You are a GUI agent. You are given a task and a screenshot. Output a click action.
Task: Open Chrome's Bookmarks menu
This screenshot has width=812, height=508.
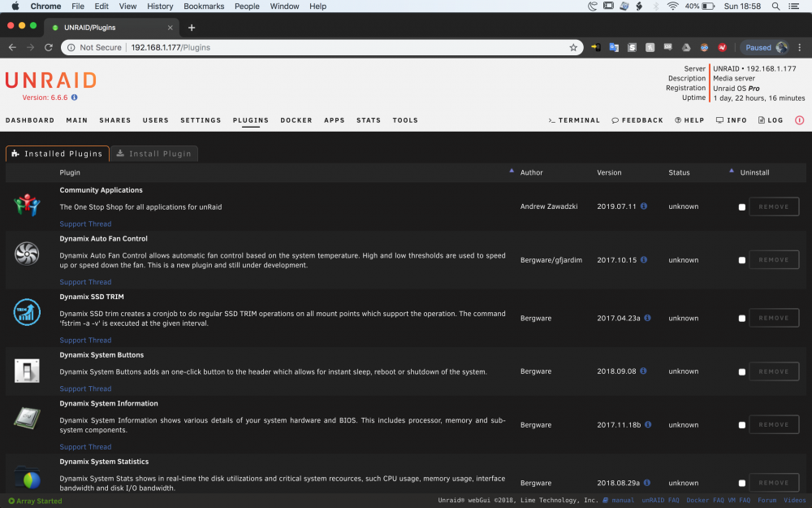(204, 7)
